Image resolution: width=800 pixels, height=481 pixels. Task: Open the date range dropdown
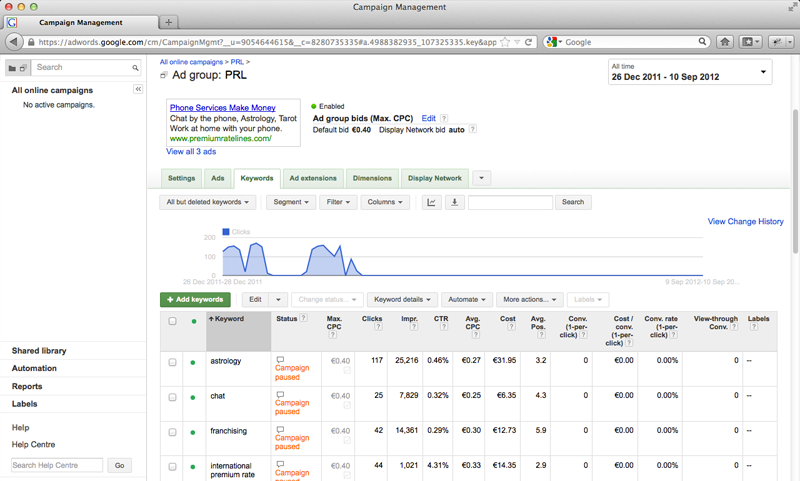click(x=690, y=72)
